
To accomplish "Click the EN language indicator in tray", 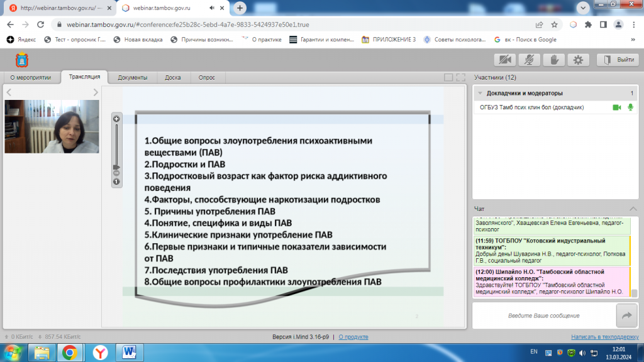I will coord(534,352).
